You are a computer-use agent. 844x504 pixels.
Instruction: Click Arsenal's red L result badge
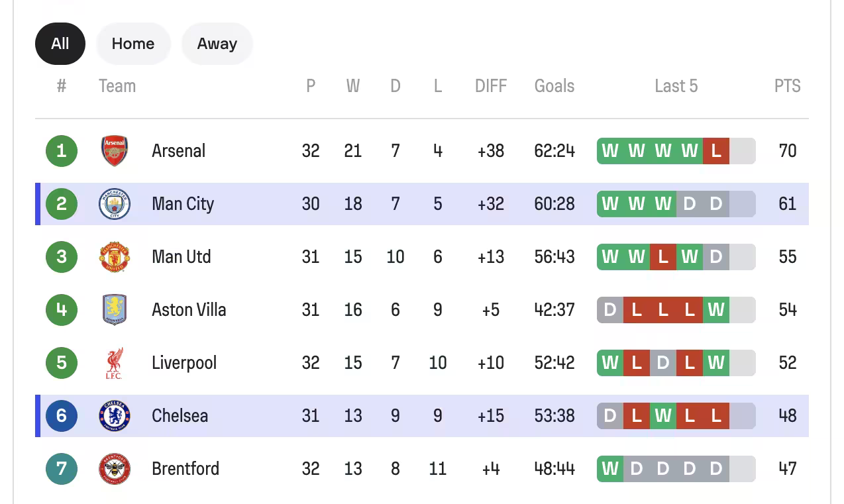tap(715, 151)
